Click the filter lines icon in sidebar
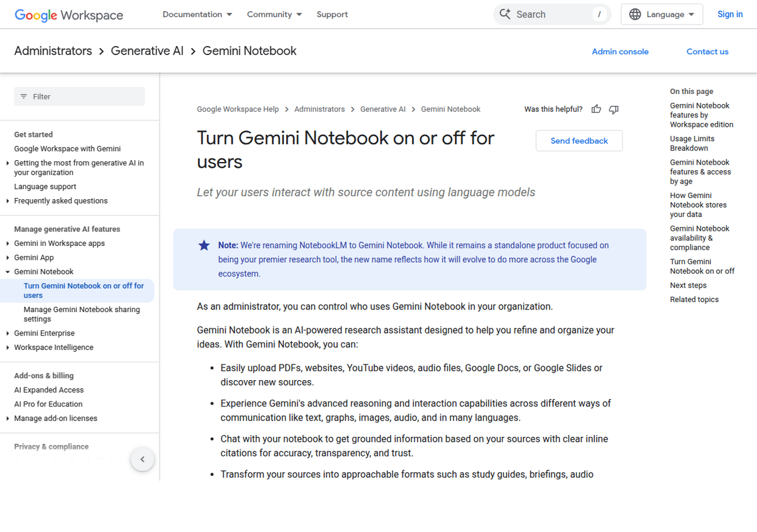Image resolution: width=757 pixels, height=532 pixels. pos(24,96)
